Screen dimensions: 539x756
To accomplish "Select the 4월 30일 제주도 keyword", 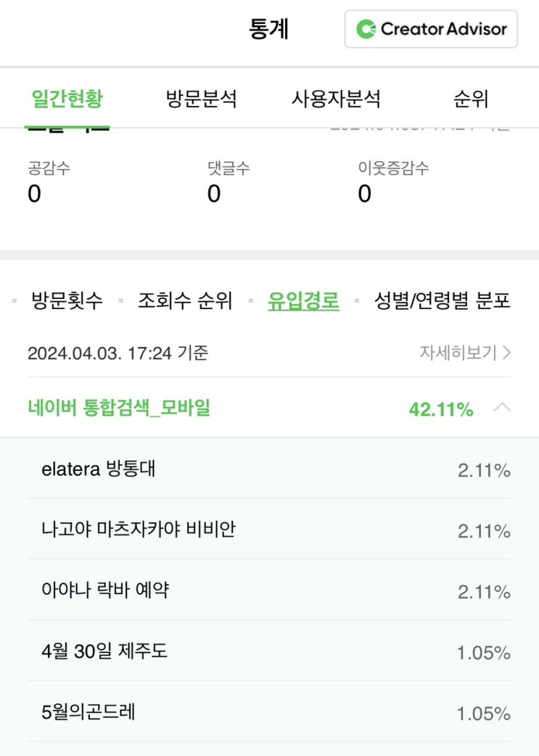I will (104, 652).
